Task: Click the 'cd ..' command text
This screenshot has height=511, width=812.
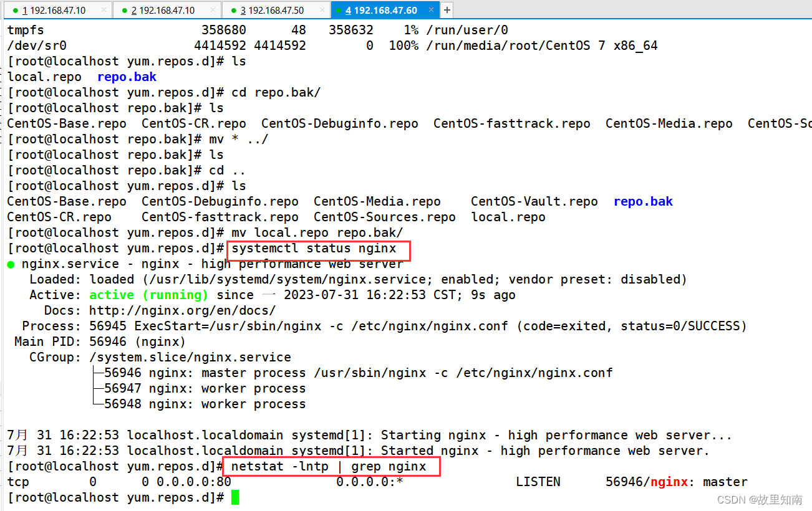Action: (x=228, y=170)
